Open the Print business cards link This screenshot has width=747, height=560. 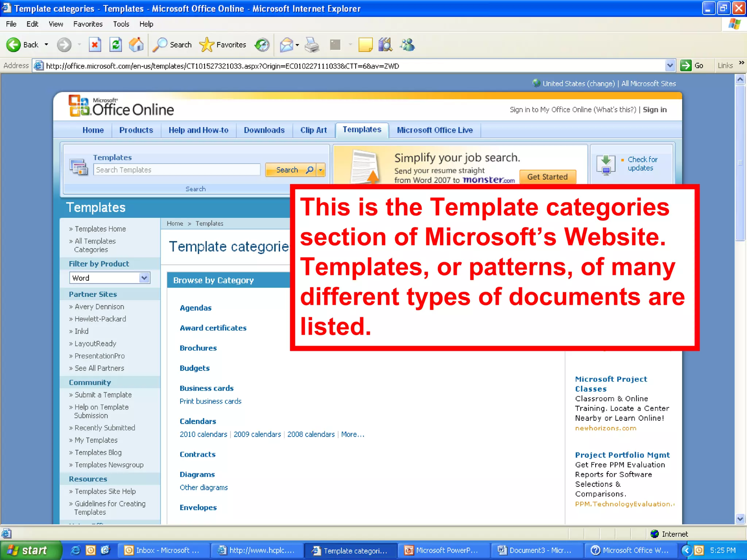tap(210, 401)
